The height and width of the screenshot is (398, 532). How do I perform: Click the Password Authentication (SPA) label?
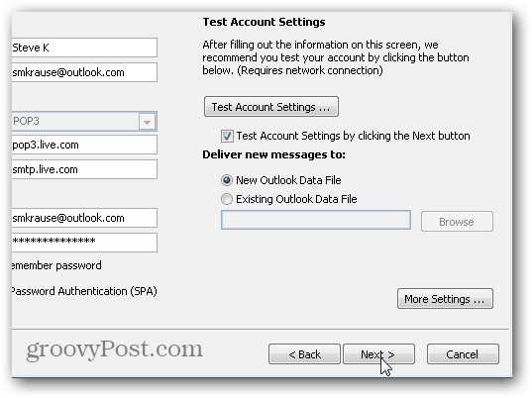[84, 291]
